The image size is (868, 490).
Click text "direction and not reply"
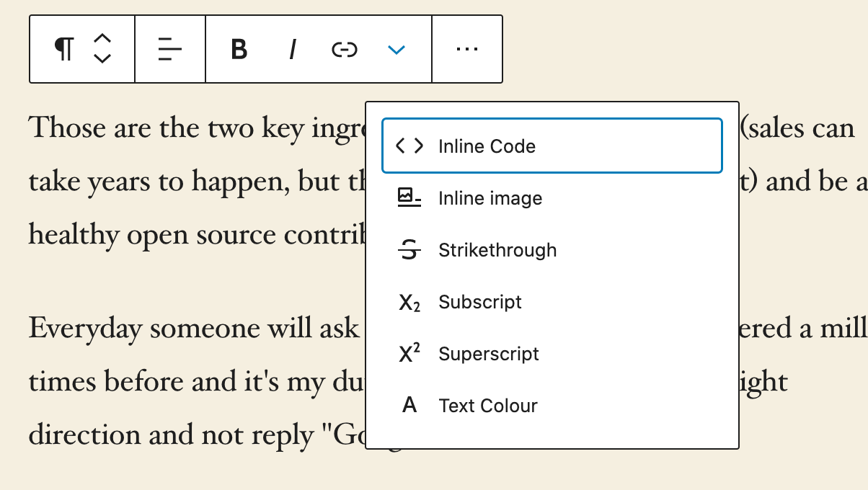171,435
